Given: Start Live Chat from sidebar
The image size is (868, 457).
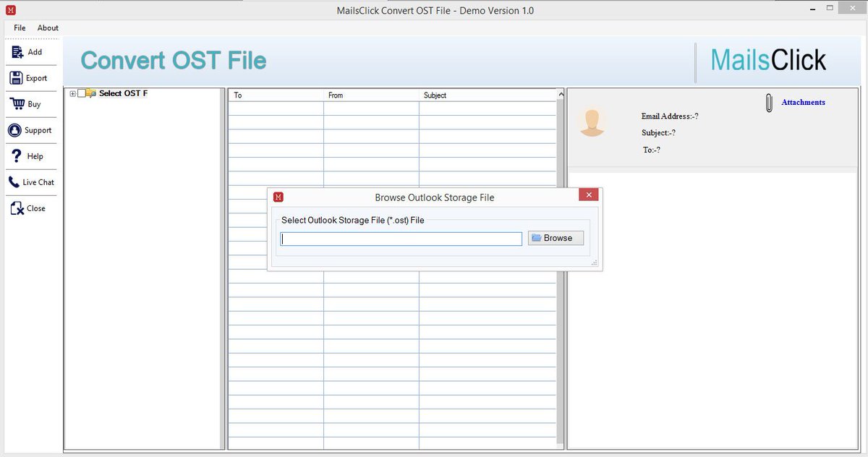Looking at the screenshot, I should click(x=31, y=182).
